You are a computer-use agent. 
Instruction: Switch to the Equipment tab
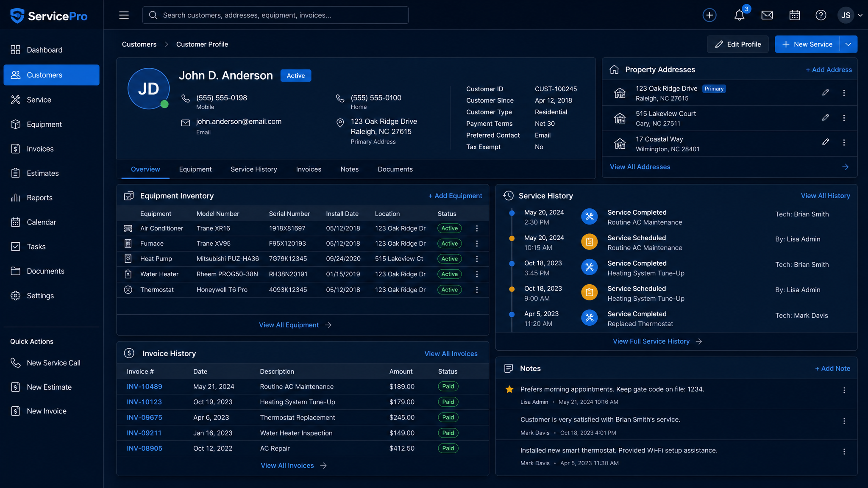click(195, 169)
